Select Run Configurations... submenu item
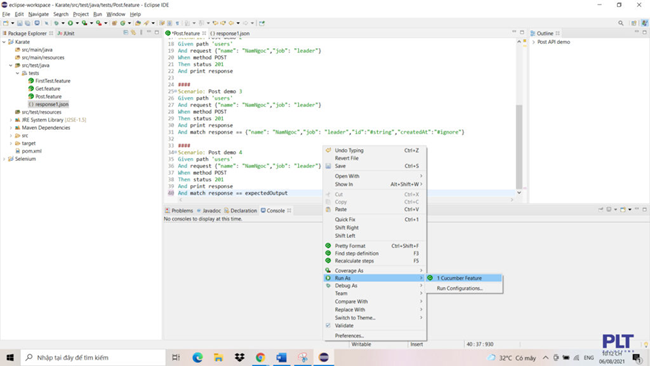The image size is (650, 366). 464,288
